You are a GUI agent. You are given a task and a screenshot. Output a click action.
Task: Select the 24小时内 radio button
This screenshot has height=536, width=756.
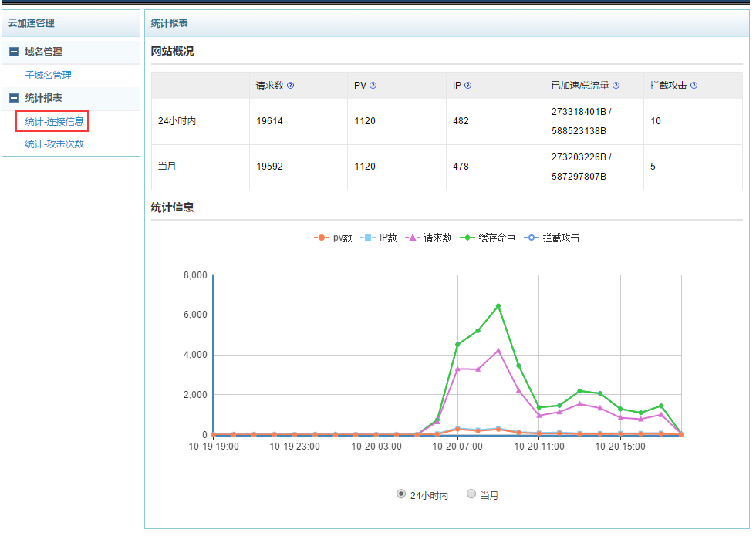[x=401, y=494]
